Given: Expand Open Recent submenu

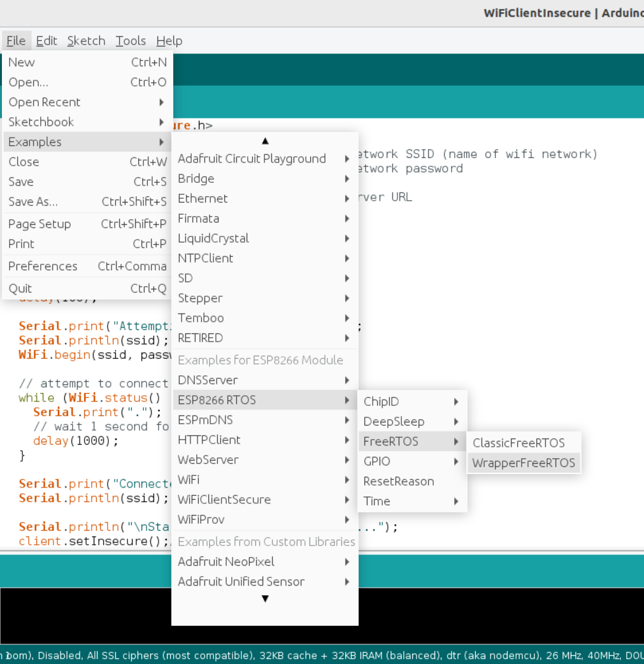Looking at the screenshot, I should [x=88, y=102].
